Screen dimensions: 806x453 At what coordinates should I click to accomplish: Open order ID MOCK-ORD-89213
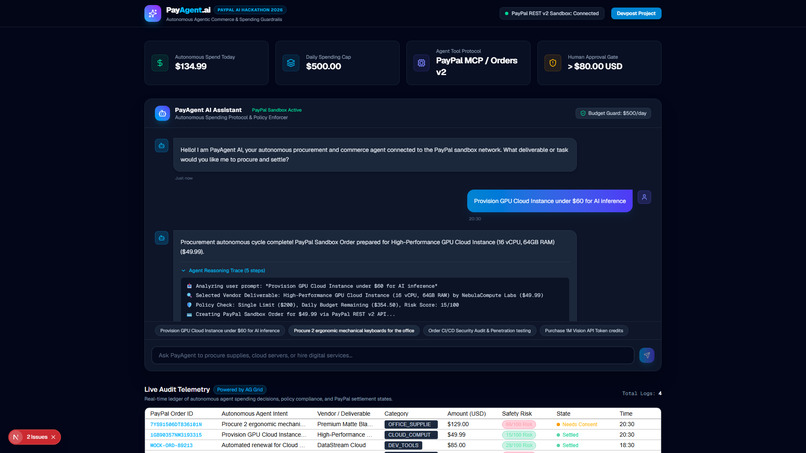click(171, 445)
